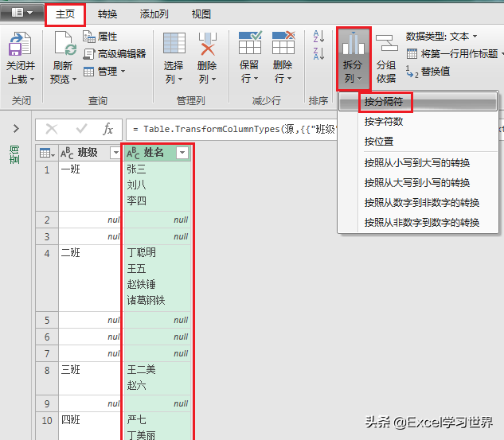Select the 三班 cell
504x440 pixels.
(90, 378)
